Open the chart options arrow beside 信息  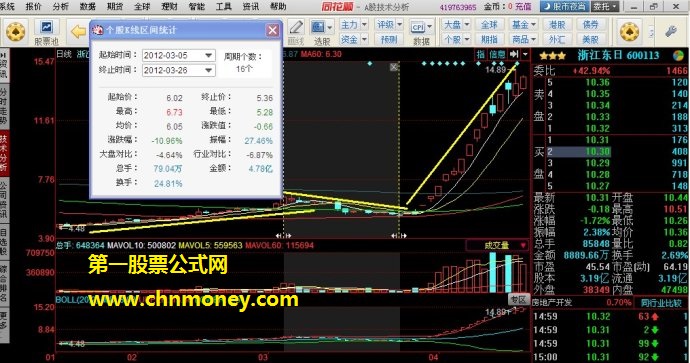pos(525,54)
